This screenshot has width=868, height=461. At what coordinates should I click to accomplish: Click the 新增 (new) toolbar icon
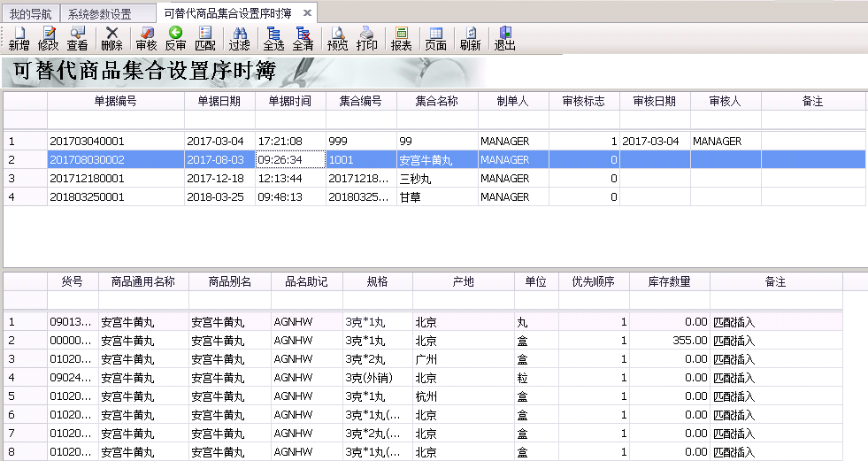coord(19,39)
